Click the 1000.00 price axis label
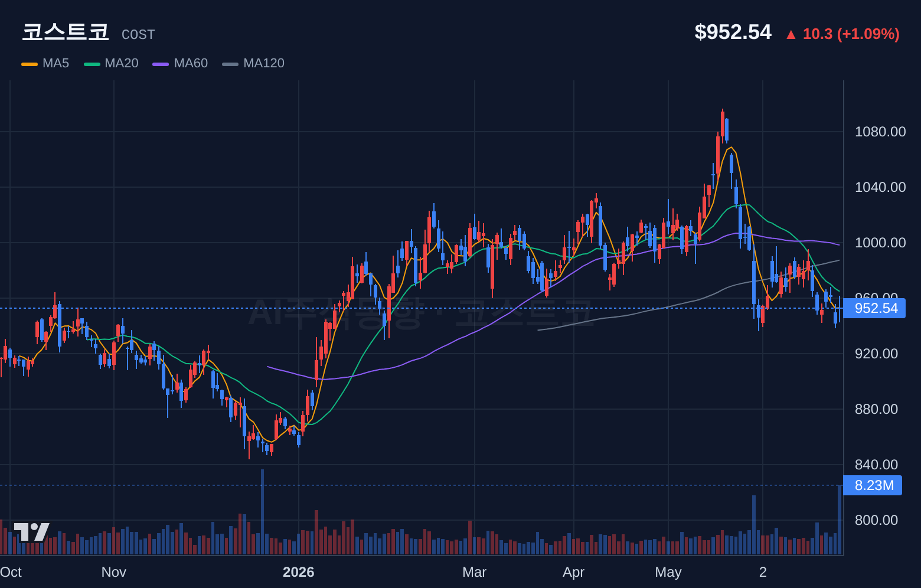 click(880, 243)
